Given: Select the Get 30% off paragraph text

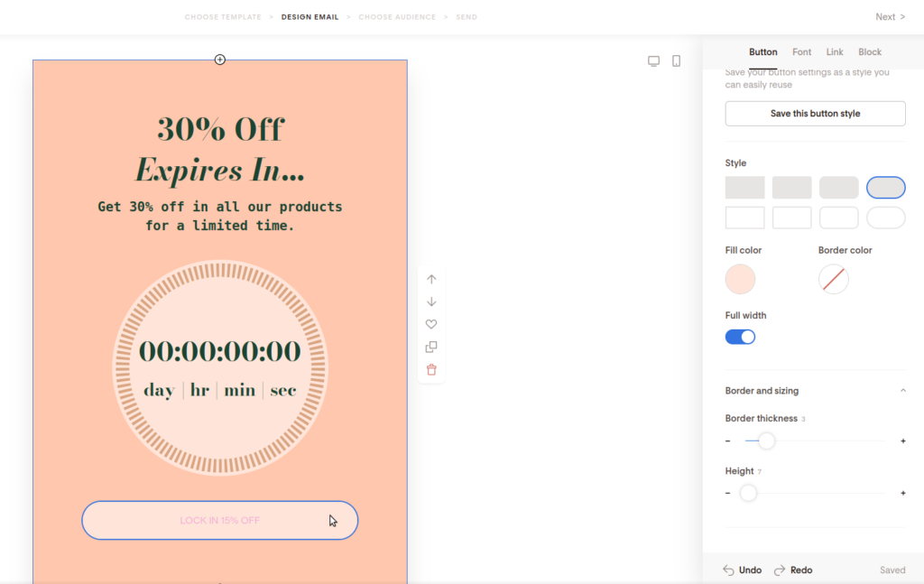Looking at the screenshot, I should (x=220, y=217).
